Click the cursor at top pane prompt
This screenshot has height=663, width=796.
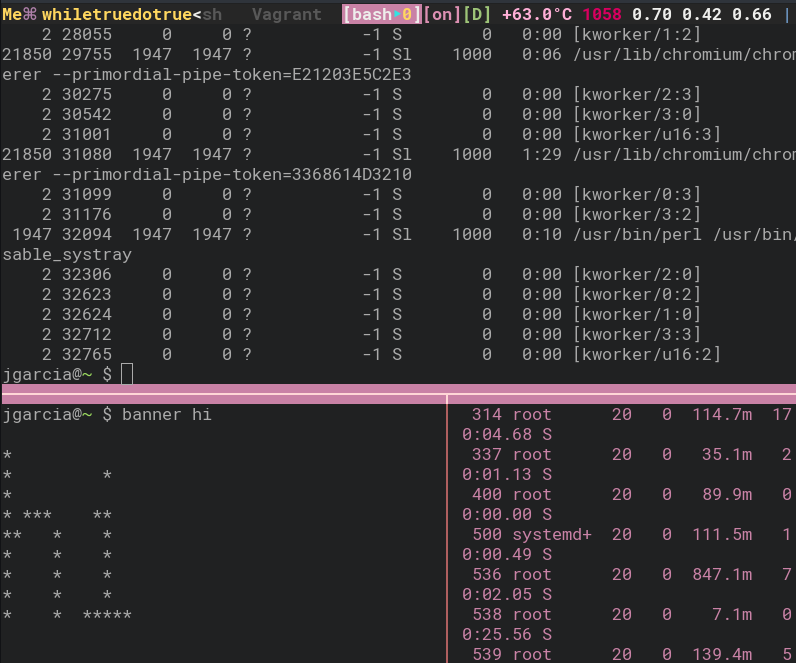point(127,374)
